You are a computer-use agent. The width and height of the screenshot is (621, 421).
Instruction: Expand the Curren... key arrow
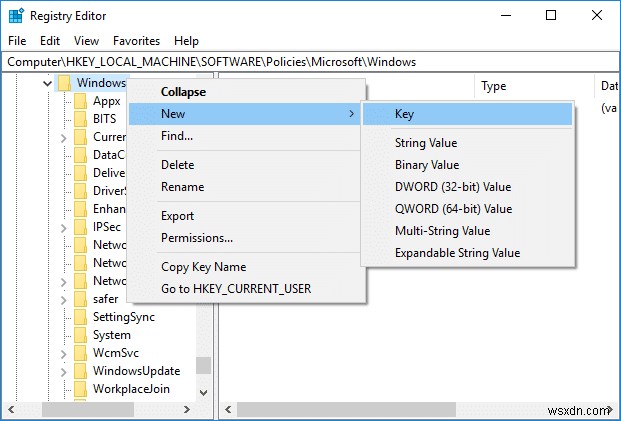coord(64,138)
